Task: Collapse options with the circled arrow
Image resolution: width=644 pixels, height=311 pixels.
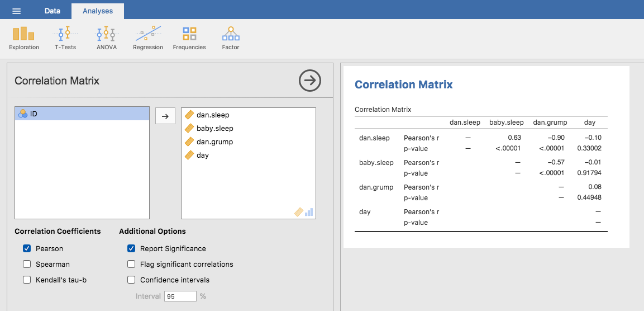Action: click(310, 81)
